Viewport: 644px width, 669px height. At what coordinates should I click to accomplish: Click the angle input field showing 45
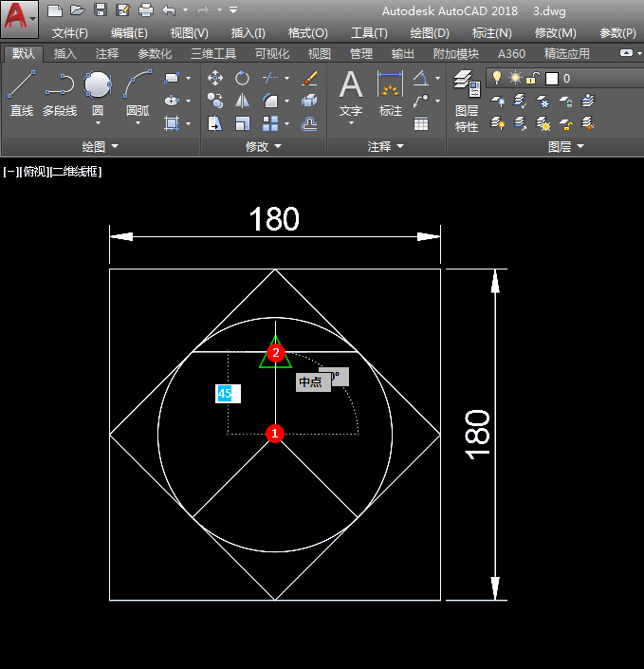(228, 393)
